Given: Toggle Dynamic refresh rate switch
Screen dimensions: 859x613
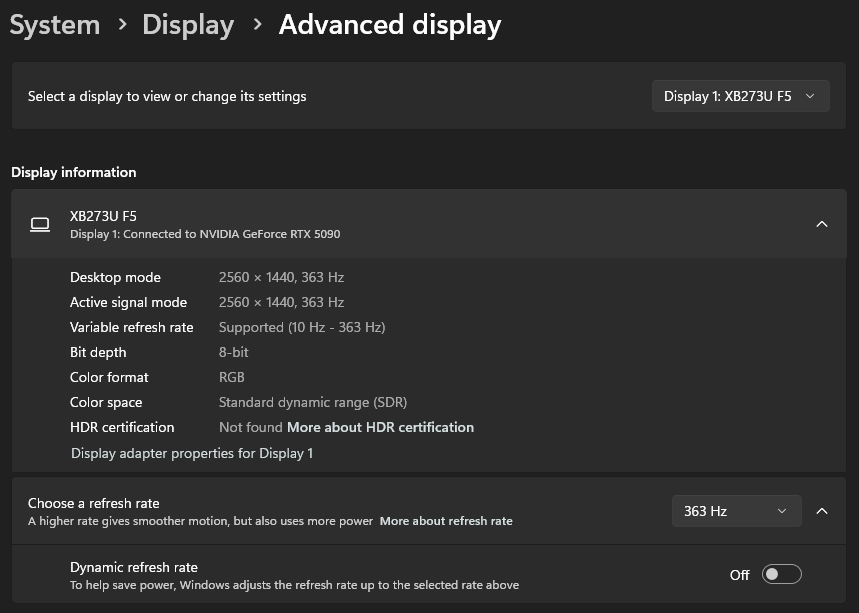Looking at the screenshot, I should click(781, 574).
